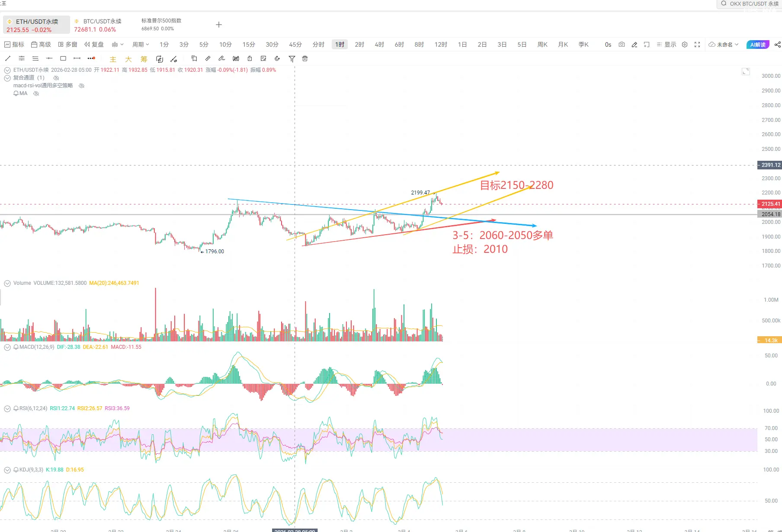Screen dimensions: 782x532
Task: Open more drawing tools with red dot
Action: [x=91, y=58]
